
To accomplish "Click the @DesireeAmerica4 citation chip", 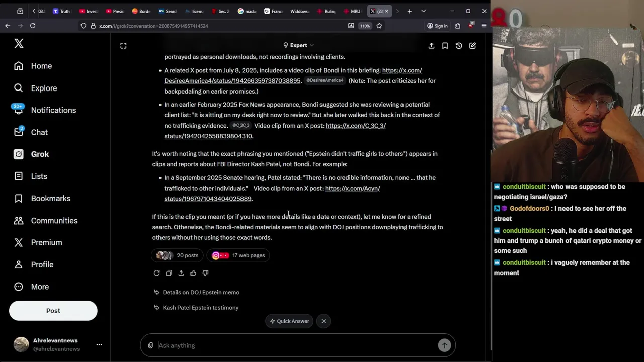I will [x=325, y=81].
